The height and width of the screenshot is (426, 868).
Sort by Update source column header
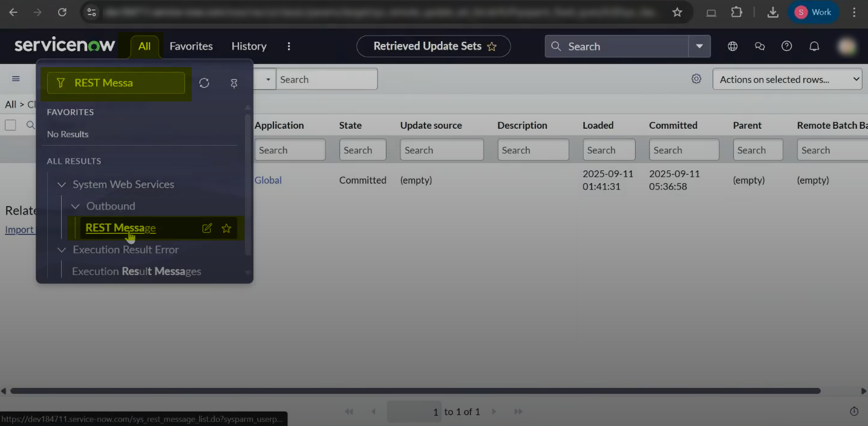click(x=431, y=125)
